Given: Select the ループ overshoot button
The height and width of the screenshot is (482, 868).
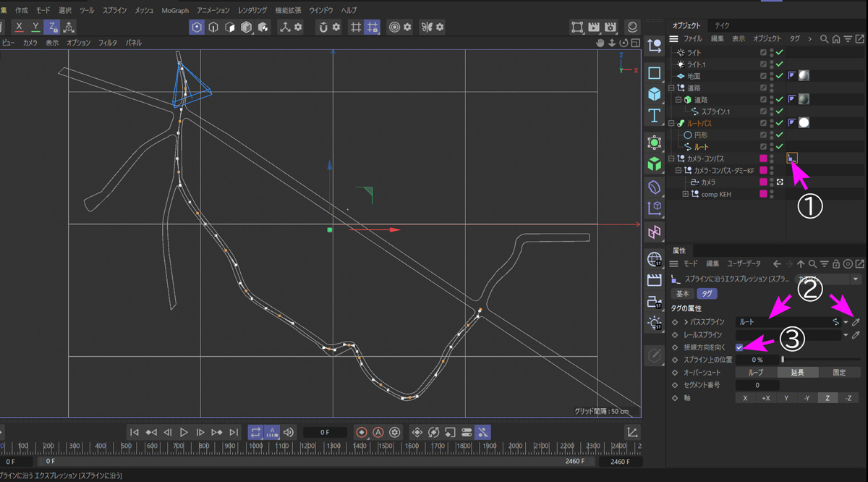Looking at the screenshot, I should (x=756, y=372).
